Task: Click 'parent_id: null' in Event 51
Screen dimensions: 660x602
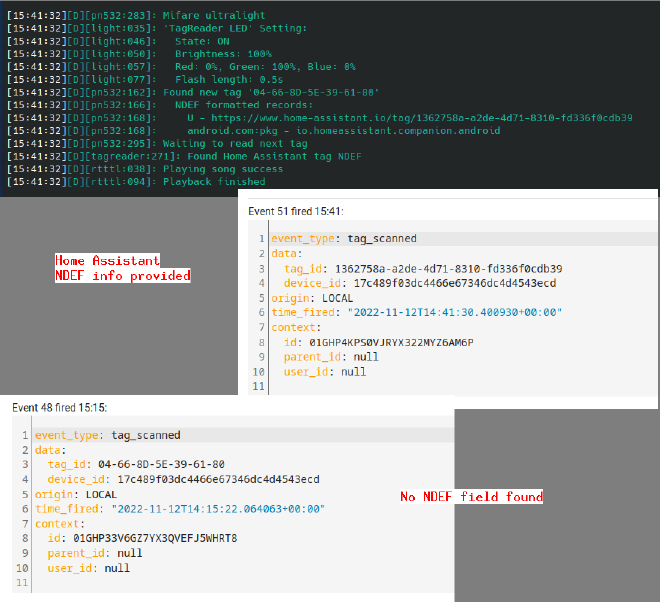Action: (331, 357)
